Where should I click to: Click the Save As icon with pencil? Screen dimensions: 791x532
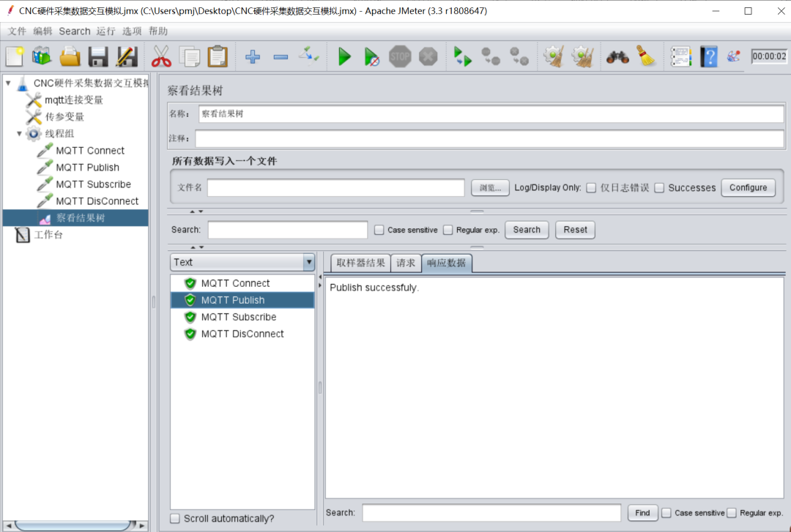coord(127,56)
